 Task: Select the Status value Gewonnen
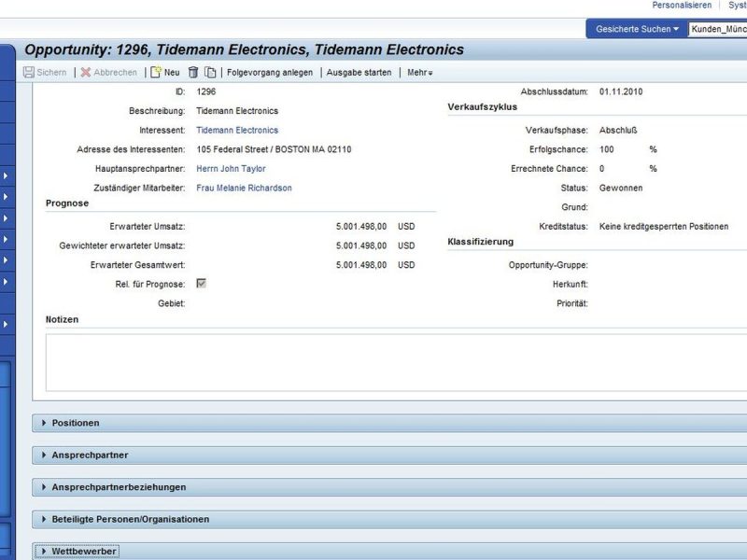(621, 189)
